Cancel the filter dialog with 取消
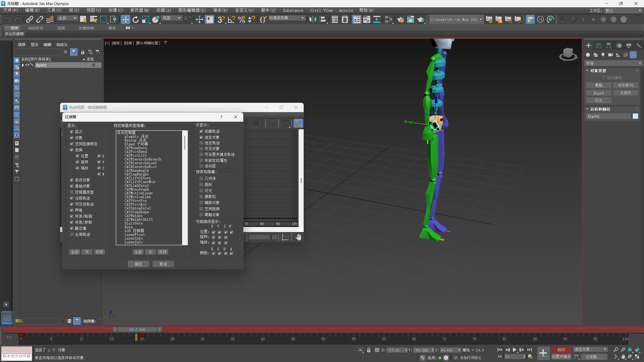644x362 pixels. coord(163,264)
